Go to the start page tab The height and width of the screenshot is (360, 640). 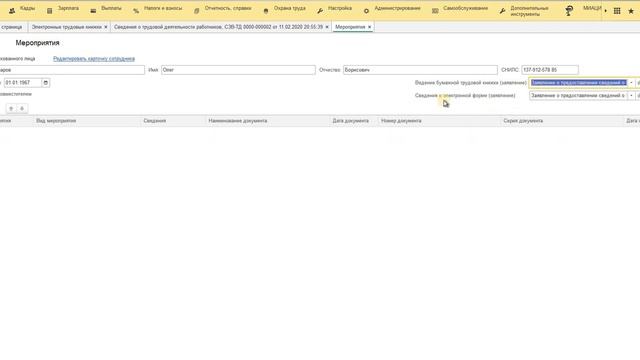coord(12,27)
